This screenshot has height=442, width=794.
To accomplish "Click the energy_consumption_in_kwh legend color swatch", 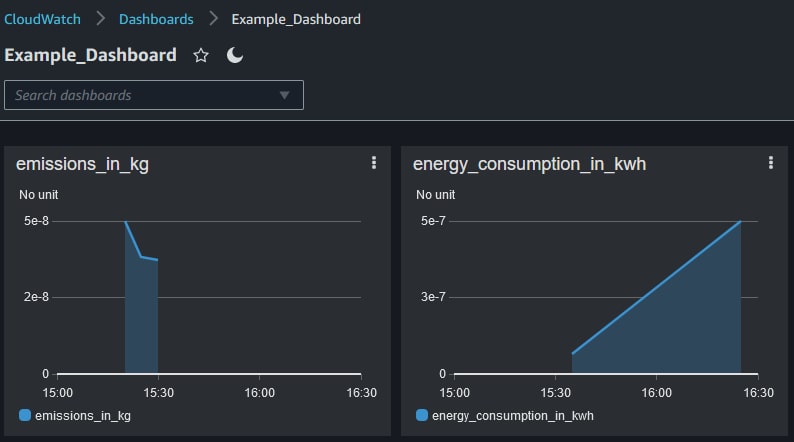I will pos(422,415).
